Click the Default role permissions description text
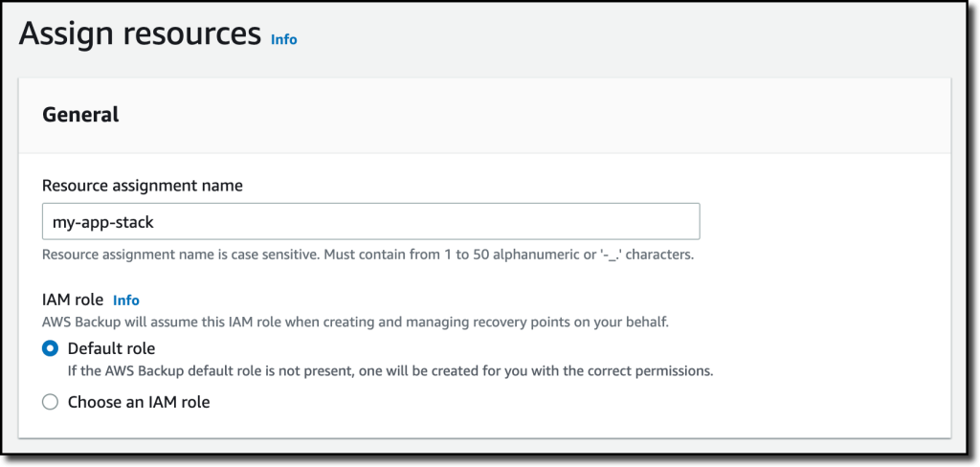Image resolution: width=980 pixels, height=467 pixels. point(390,370)
